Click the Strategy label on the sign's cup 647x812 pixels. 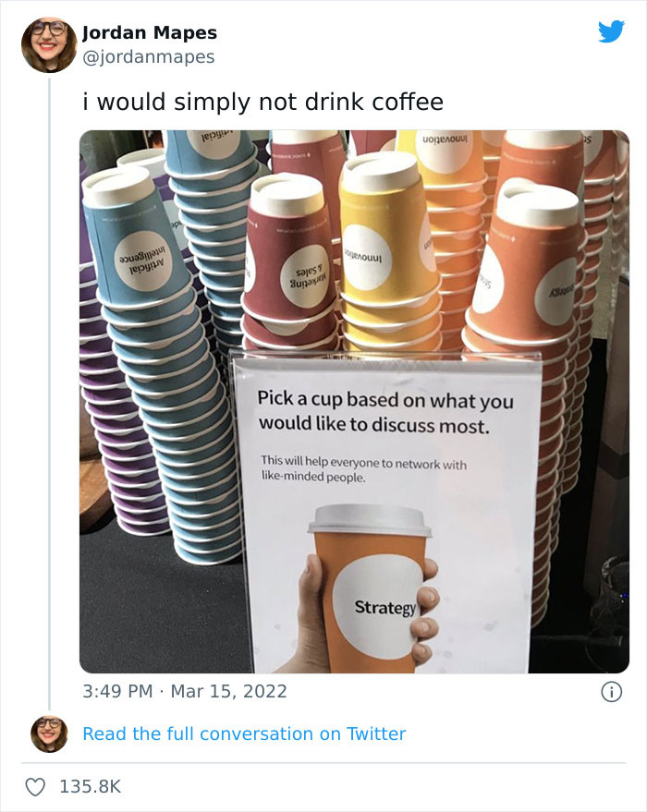[385, 607]
